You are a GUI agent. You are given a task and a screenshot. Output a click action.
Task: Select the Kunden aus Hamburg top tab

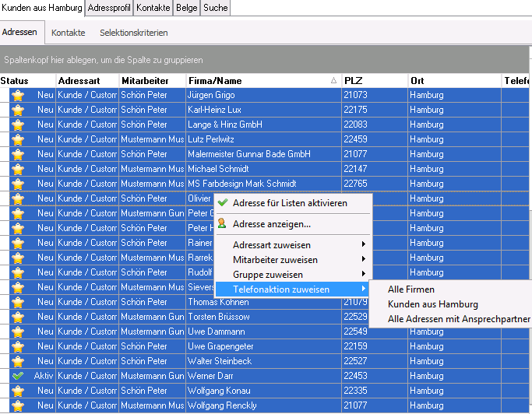(42, 8)
